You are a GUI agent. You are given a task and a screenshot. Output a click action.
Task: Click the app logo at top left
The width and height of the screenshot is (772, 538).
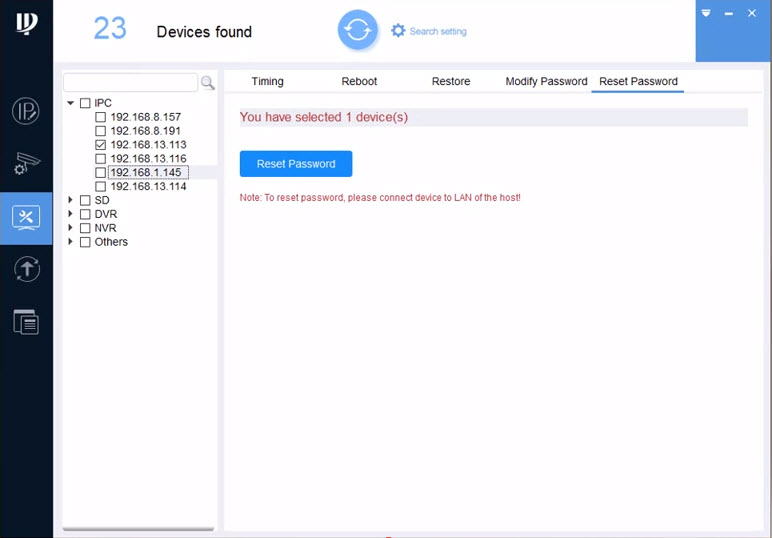pyautogui.click(x=26, y=23)
